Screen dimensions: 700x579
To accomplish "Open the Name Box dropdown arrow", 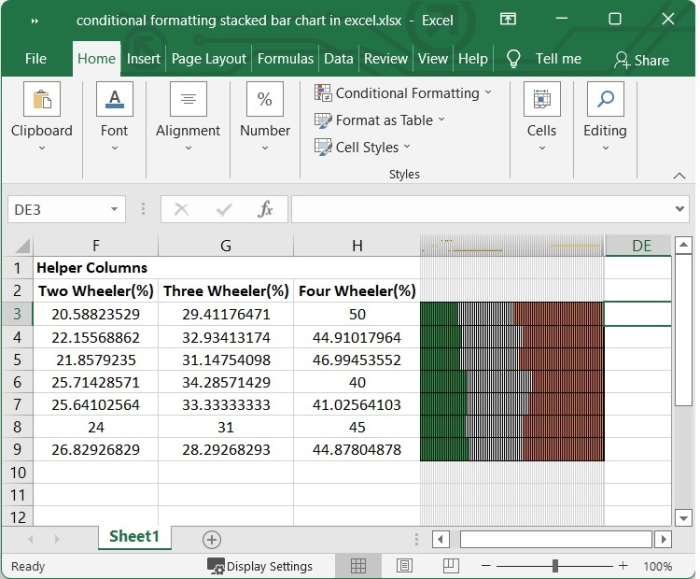I will tap(115, 209).
